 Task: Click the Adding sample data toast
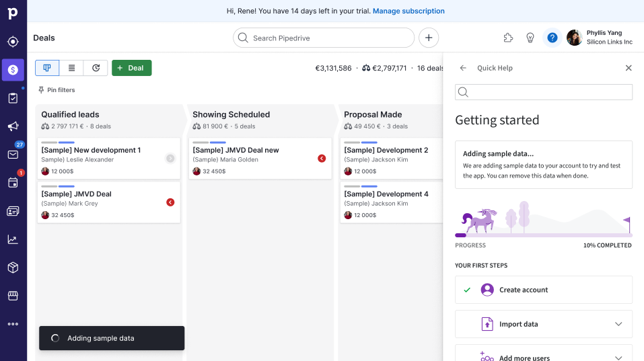(112, 338)
